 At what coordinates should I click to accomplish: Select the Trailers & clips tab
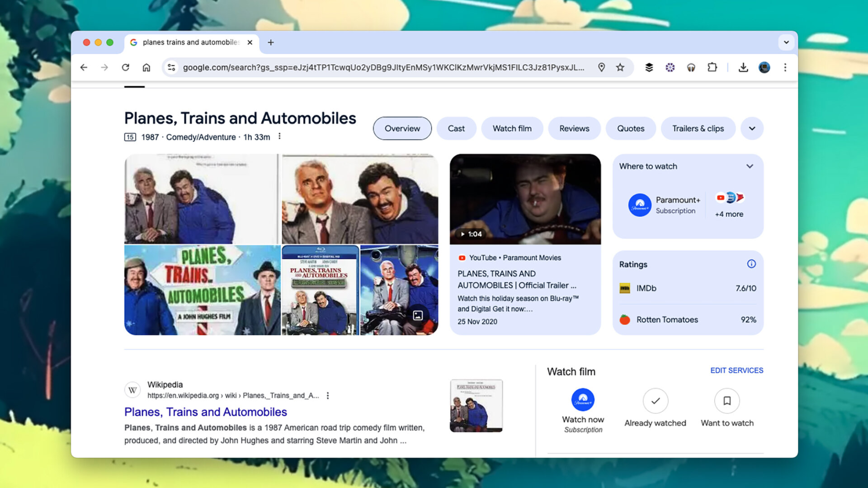click(698, 128)
